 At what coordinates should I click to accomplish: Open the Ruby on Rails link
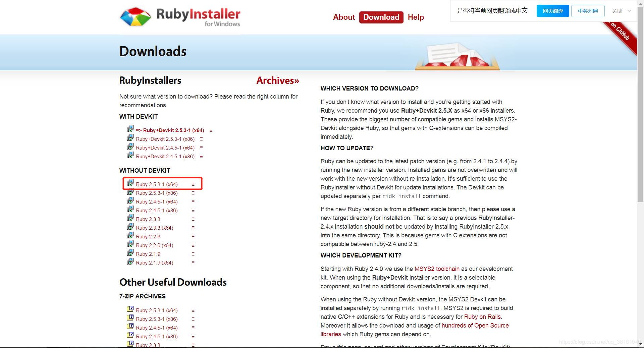coord(482,317)
